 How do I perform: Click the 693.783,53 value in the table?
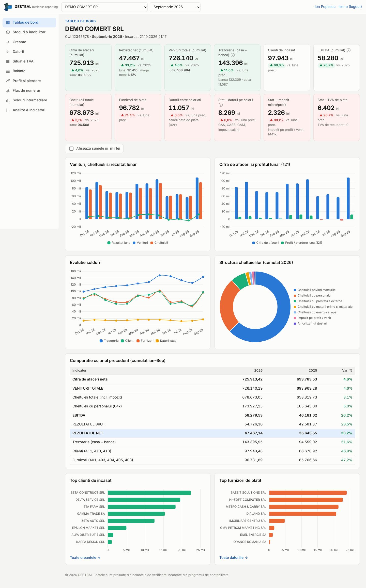tap(307, 379)
